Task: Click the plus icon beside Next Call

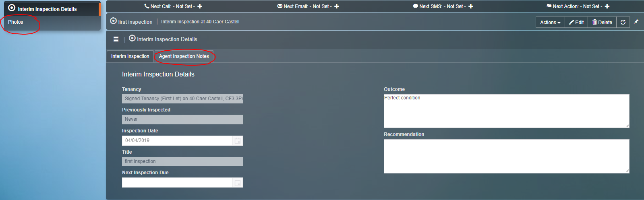Action: [x=200, y=6]
